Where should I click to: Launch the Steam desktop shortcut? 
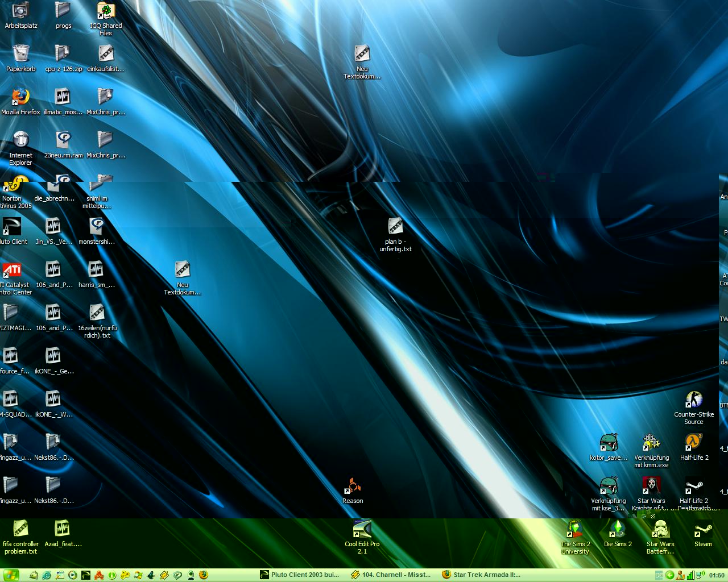point(702,530)
